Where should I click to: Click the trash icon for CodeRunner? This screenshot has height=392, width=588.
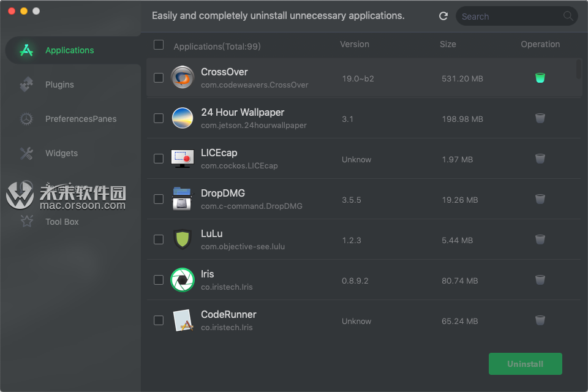coord(540,320)
